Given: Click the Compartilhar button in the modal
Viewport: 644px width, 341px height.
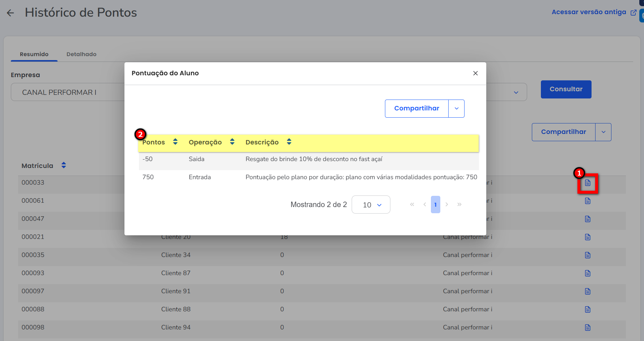Looking at the screenshot, I should point(416,109).
